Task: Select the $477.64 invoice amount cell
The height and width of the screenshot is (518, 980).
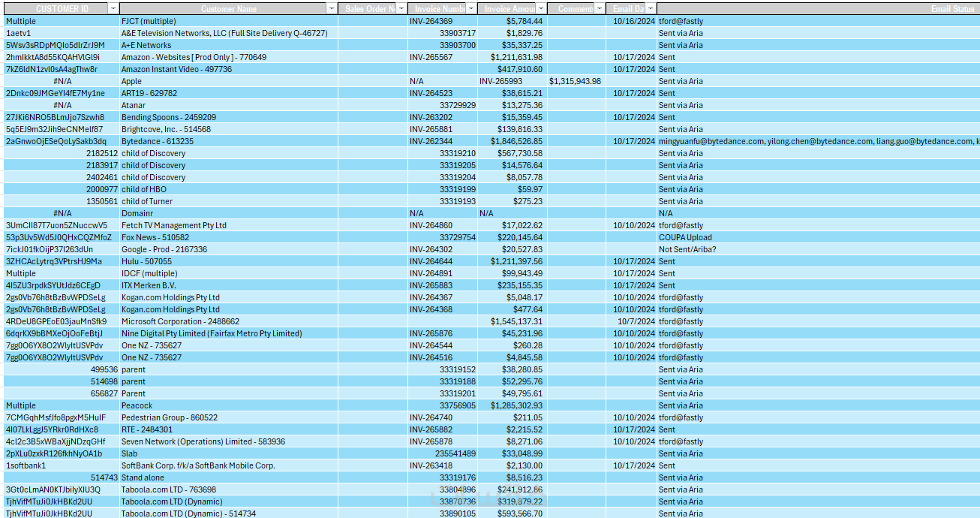Action: (512, 309)
